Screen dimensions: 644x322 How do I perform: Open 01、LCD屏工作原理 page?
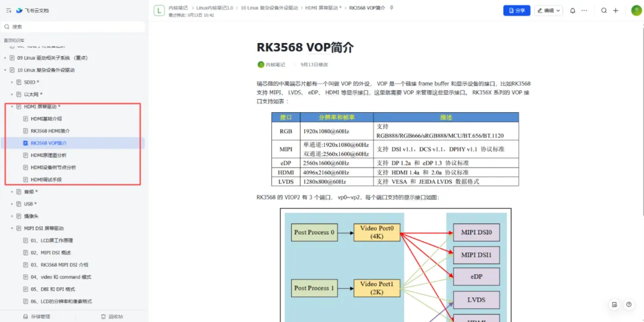[52, 240]
